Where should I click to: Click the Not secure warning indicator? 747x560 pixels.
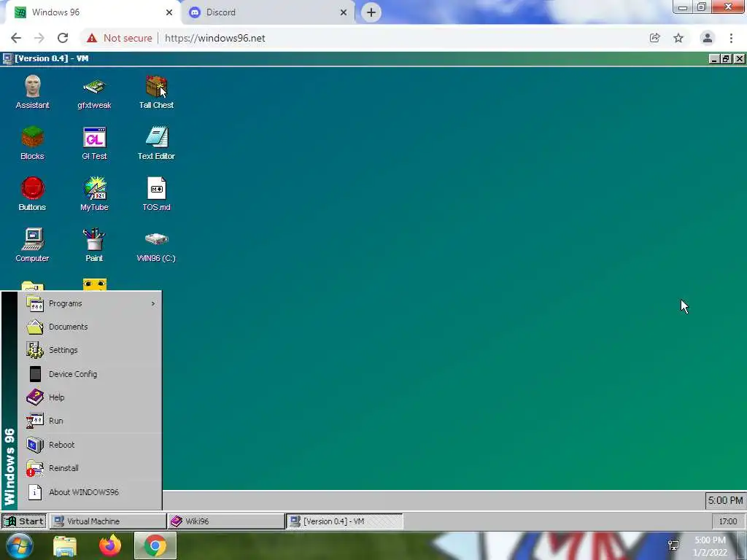[120, 38]
